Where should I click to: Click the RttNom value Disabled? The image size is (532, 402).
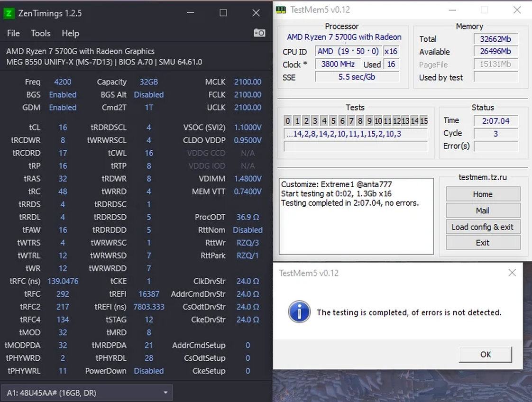click(x=248, y=230)
